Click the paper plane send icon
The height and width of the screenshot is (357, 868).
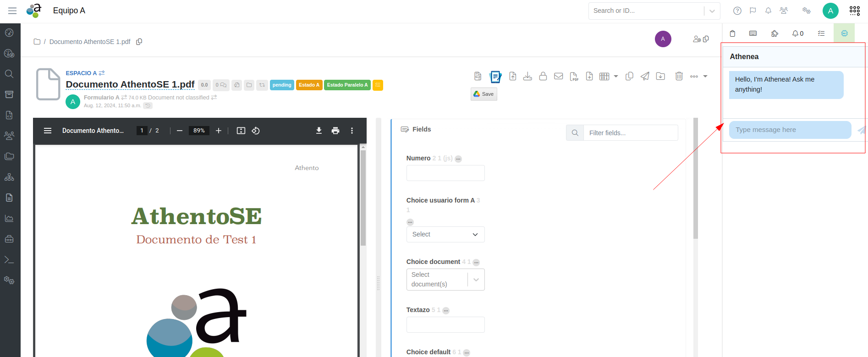point(645,77)
